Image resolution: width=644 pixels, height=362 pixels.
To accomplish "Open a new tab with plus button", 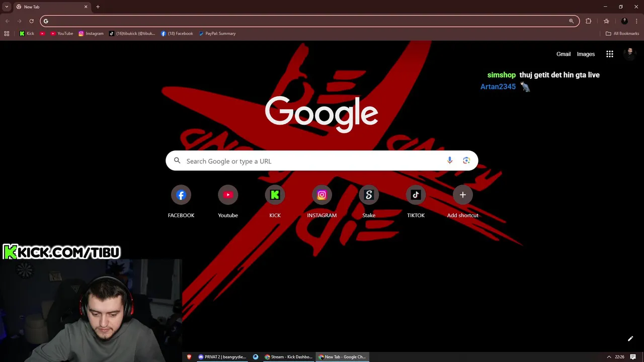I will (98, 7).
